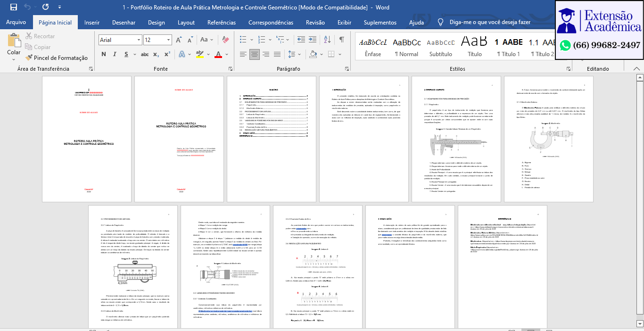The width and height of the screenshot is (644, 331).
Task: Open the Fonte dialog launcher
Action: [230, 69]
